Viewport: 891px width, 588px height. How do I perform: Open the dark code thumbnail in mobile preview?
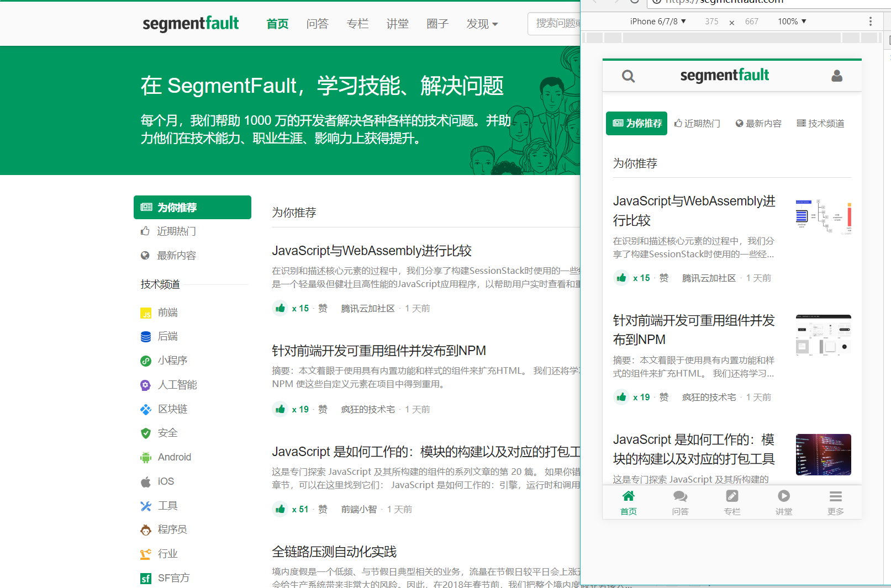823,455
